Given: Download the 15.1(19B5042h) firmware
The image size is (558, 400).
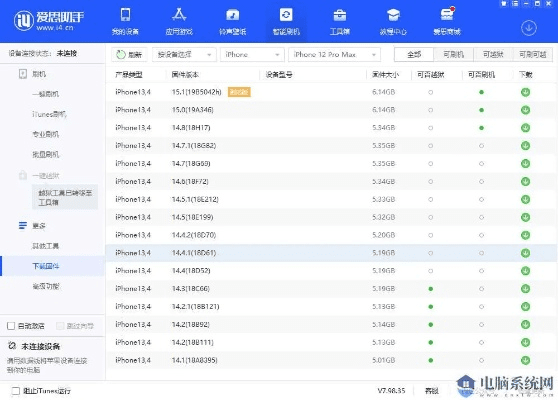Looking at the screenshot, I should point(525,92).
